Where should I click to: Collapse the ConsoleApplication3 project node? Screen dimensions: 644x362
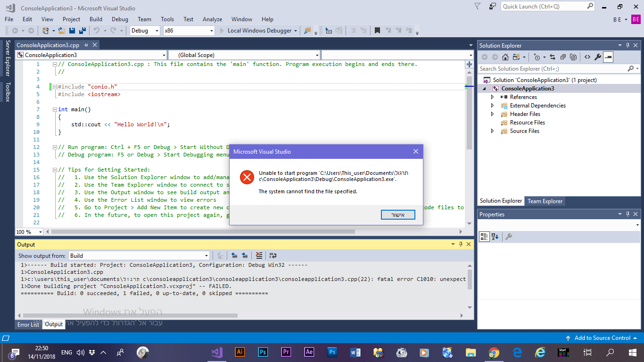[x=485, y=89]
